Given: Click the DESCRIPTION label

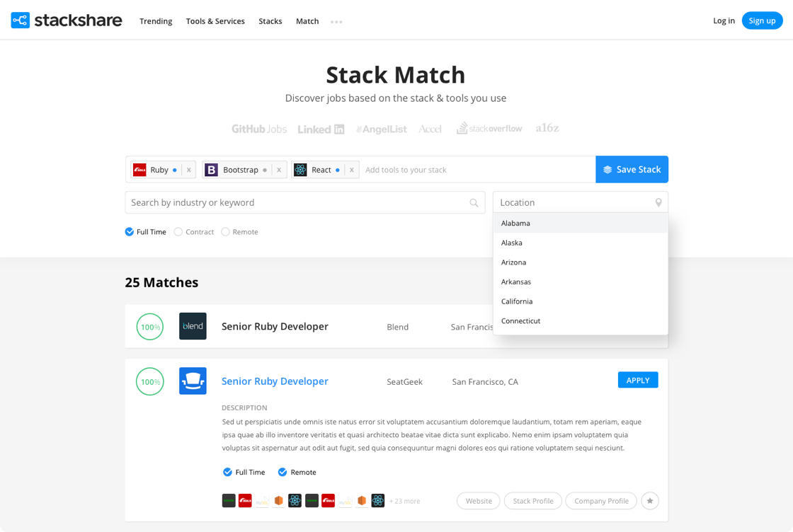Looking at the screenshot, I should point(244,407).
